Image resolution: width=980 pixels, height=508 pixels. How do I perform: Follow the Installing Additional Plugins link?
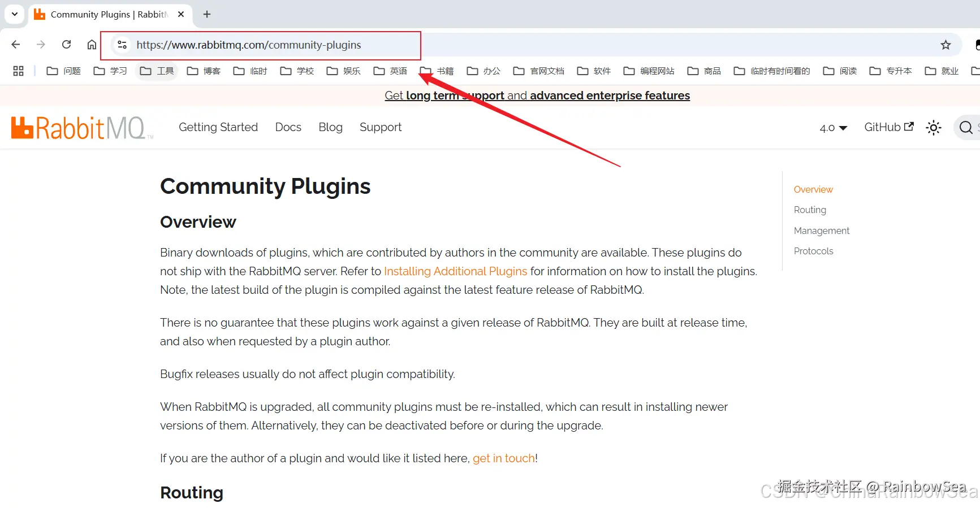point(456,271)
